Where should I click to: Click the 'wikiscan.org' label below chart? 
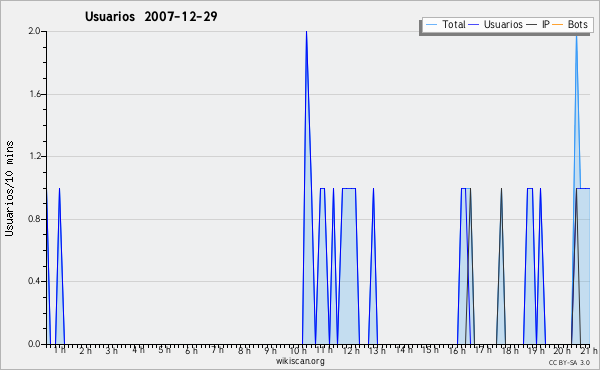[300, 361]
